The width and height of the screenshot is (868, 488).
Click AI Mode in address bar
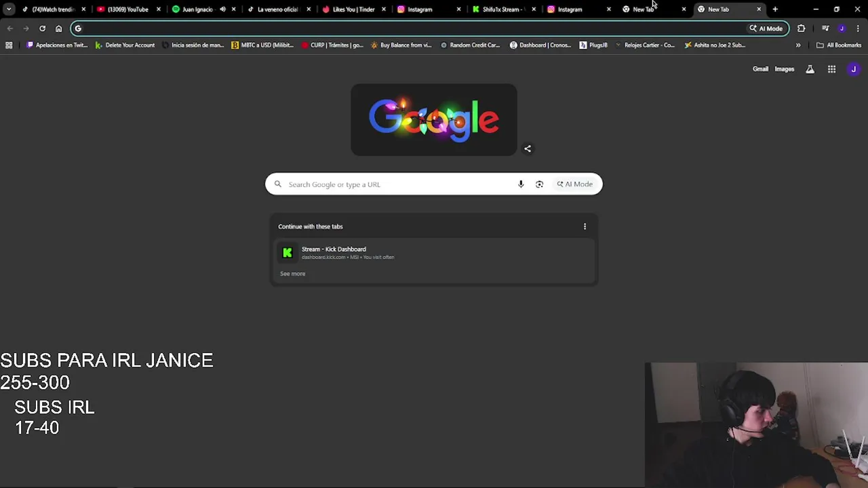point(766,28)
